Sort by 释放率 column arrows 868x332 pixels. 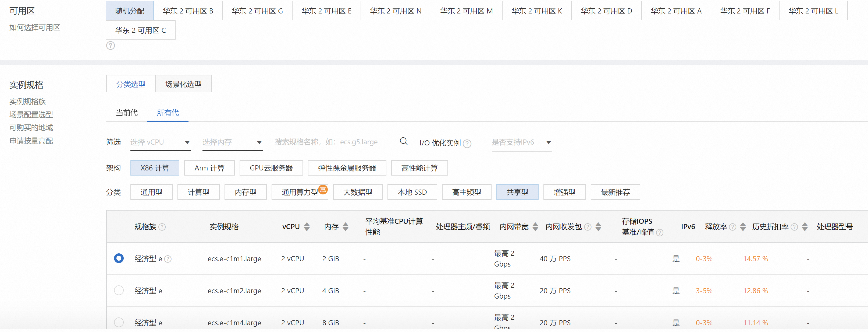pos(743,227)
